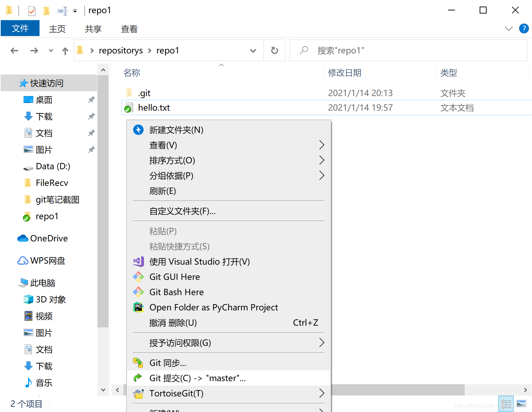Expand the ribbon chevron

(508, 28)
